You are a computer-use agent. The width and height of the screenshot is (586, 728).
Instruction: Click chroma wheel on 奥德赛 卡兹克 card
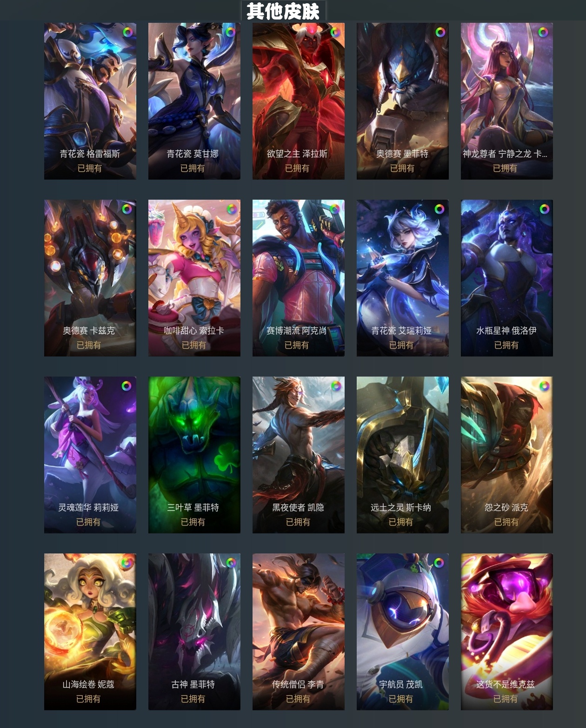pyautogui.click(x=127, y=209)
